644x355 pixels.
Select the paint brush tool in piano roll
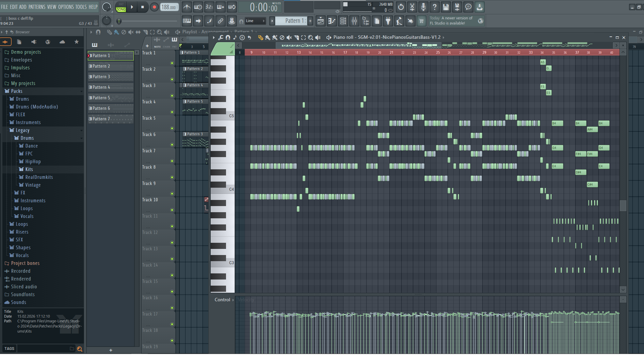pos(268,37)
